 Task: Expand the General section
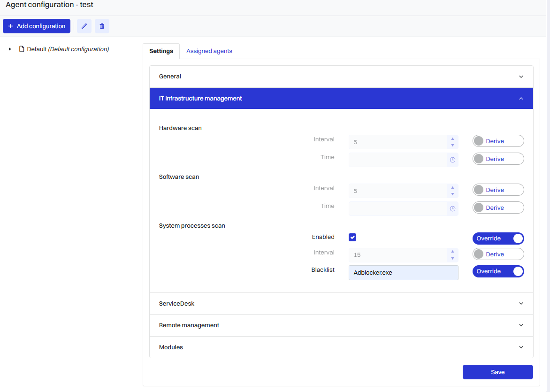pos(341,77)
